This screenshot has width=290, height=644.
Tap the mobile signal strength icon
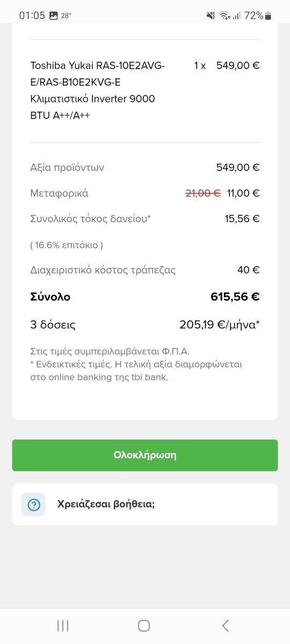tap(237, 16)
